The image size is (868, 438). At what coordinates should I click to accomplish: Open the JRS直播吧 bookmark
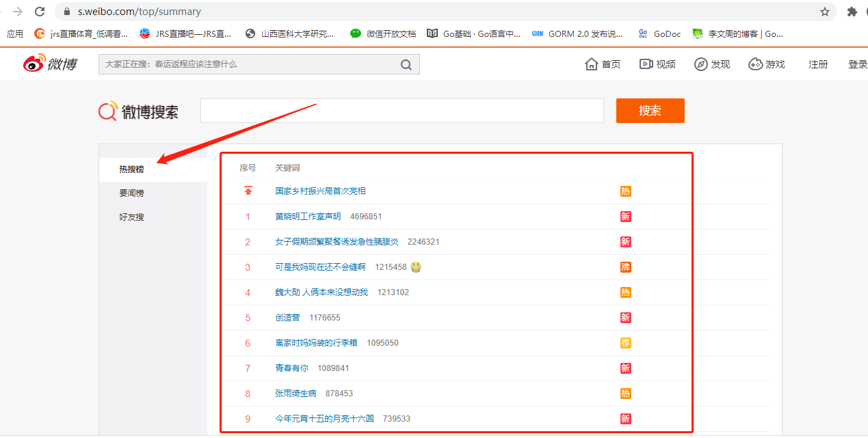click(x=185, y=33)
